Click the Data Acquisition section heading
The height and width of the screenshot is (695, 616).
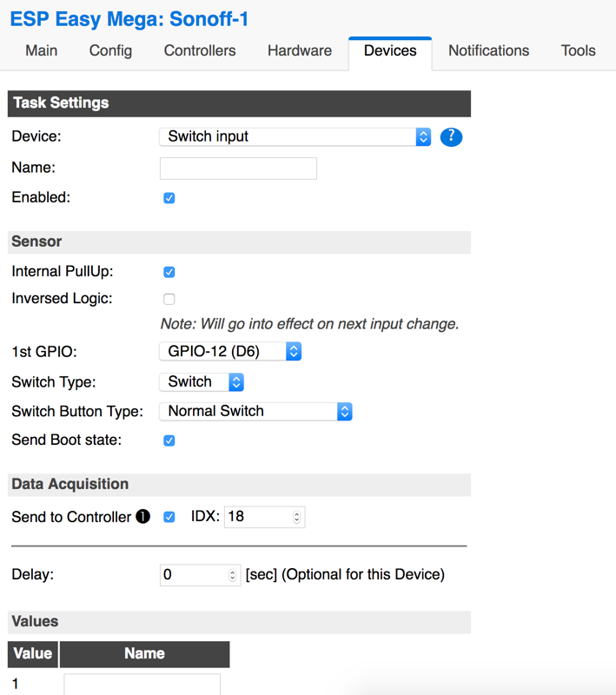[x=239, y=485]
